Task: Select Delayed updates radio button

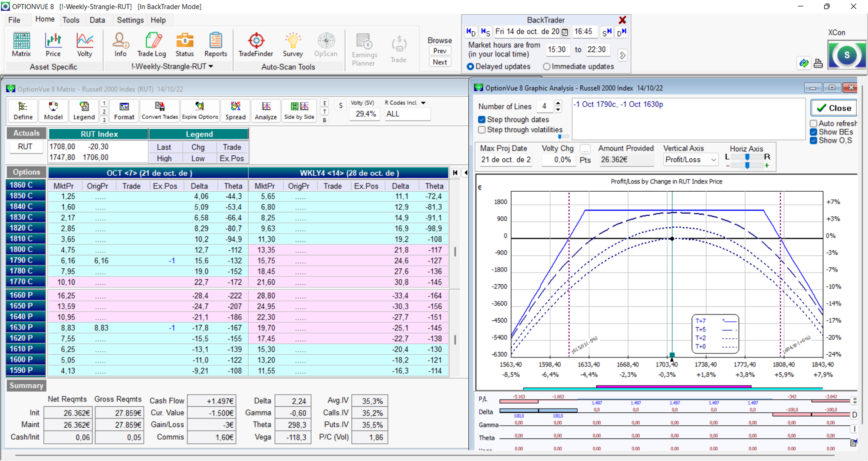Action: click(x=470, y=66)
